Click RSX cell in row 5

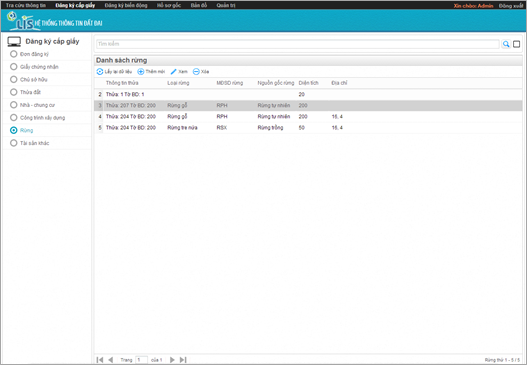pyautogui.click(x=222, y=128)
